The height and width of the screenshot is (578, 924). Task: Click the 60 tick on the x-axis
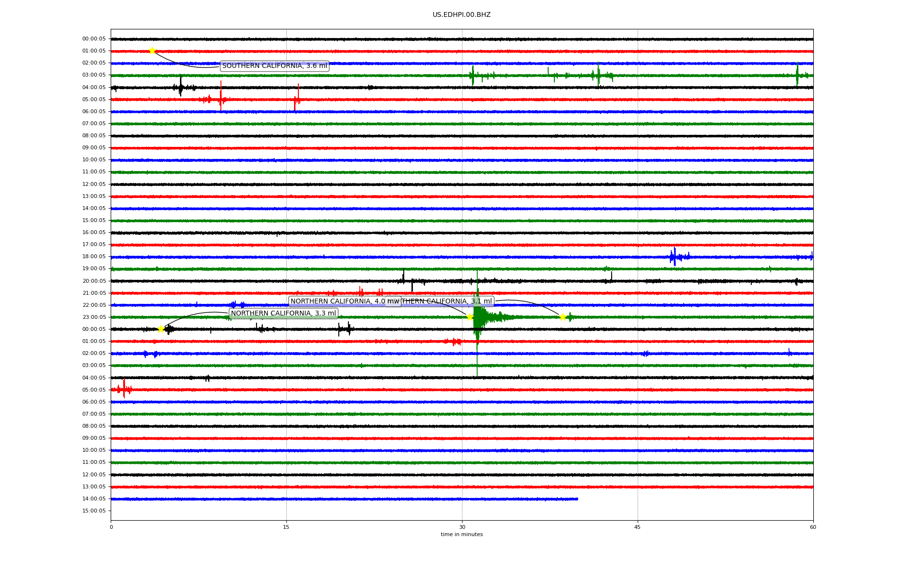[x=812, y=527]
